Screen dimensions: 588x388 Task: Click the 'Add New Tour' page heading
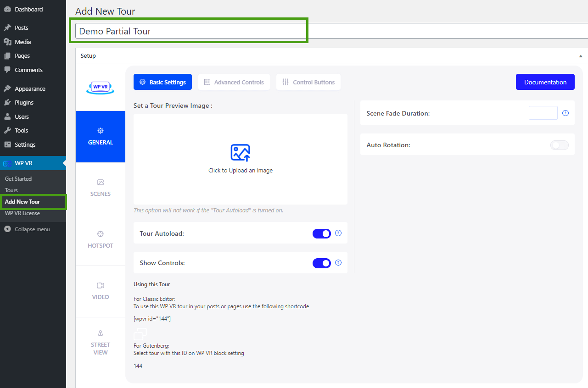(x=105, y=11)
